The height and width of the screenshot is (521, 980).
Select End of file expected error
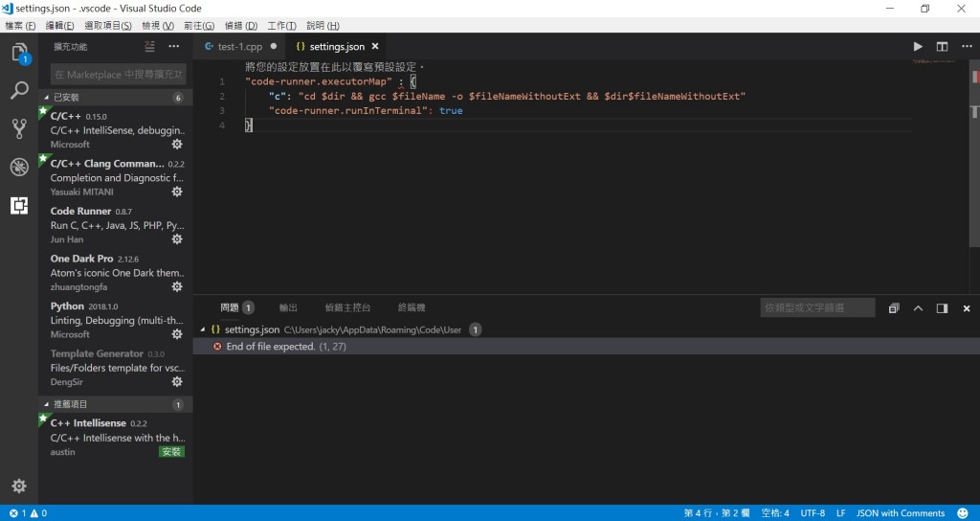pos(587,347)
